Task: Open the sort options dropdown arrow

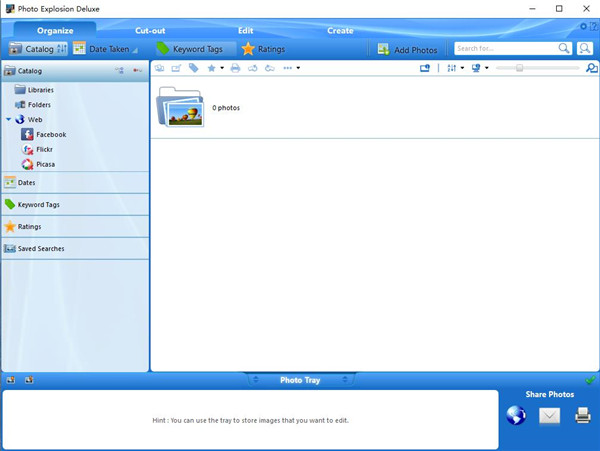Action: [462, 68]
